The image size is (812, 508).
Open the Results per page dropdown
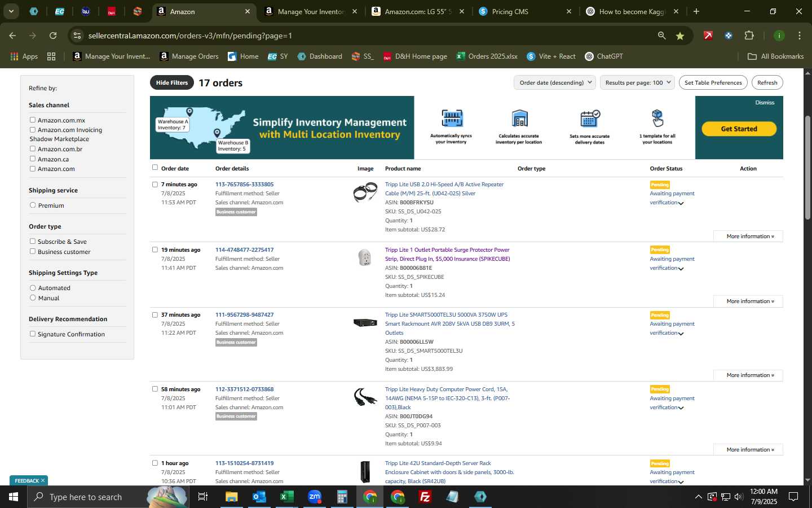(x=638, y=82)
